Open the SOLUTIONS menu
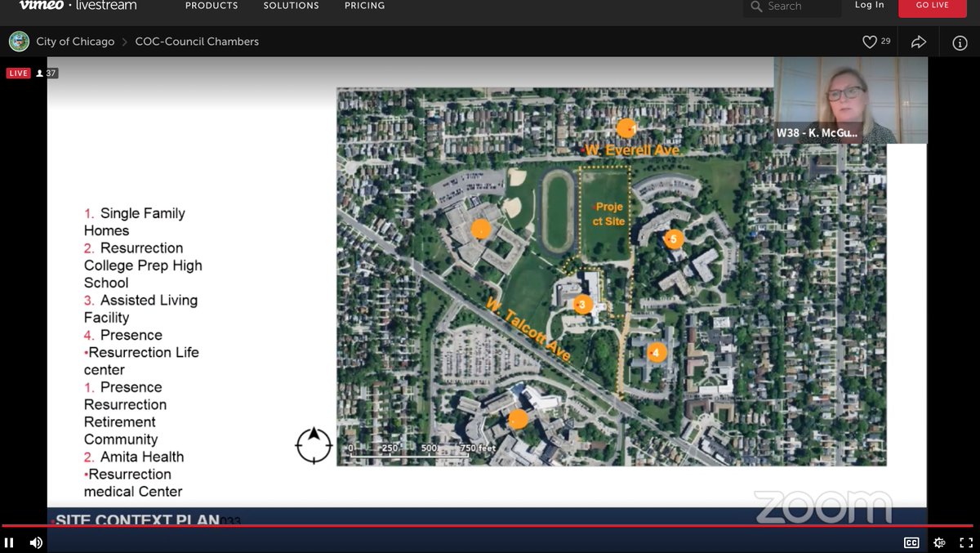 [291, 6]
